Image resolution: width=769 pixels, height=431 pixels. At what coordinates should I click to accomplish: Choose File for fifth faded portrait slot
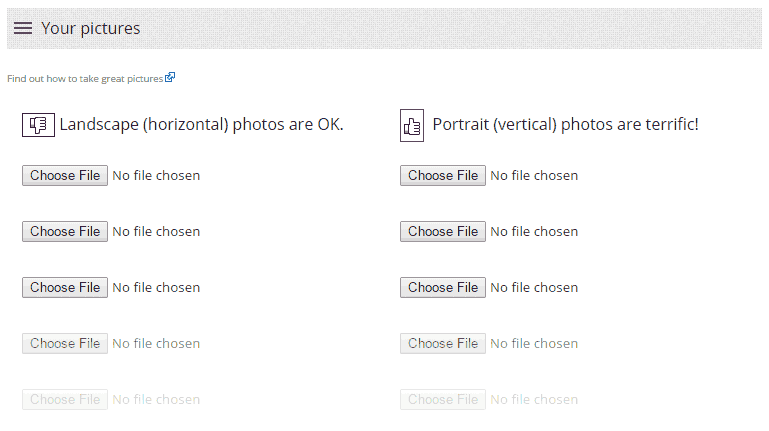point(443,400)
